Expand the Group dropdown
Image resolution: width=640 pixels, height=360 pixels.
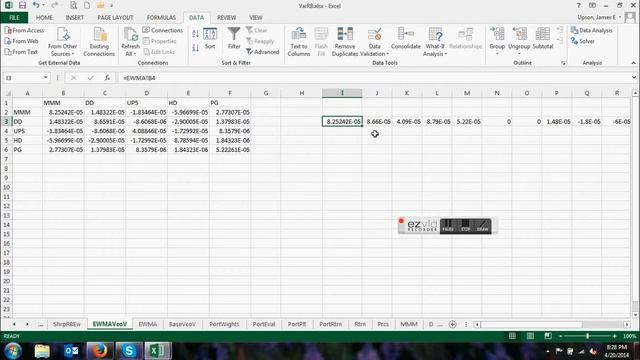point(497,53)
